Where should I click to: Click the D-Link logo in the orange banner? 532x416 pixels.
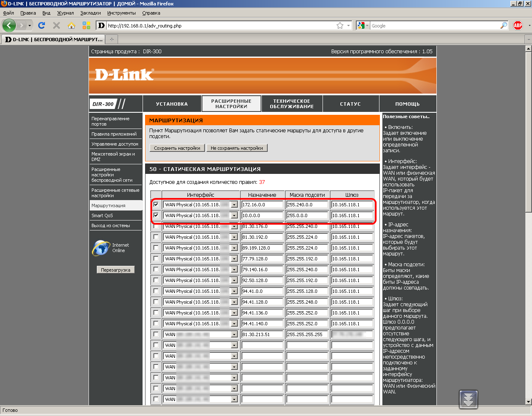coord(124,74)
